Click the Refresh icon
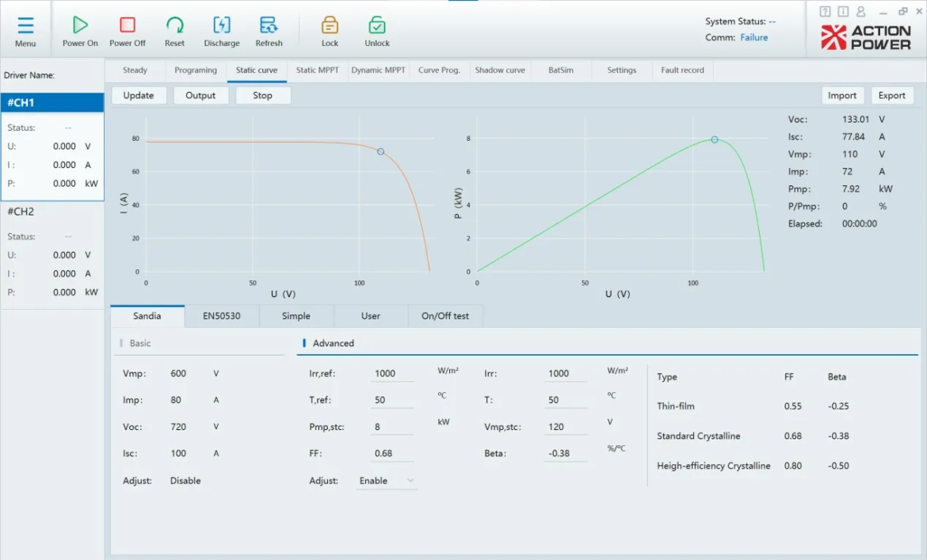The height and width of the screenshot is (560, 927). 269,25
